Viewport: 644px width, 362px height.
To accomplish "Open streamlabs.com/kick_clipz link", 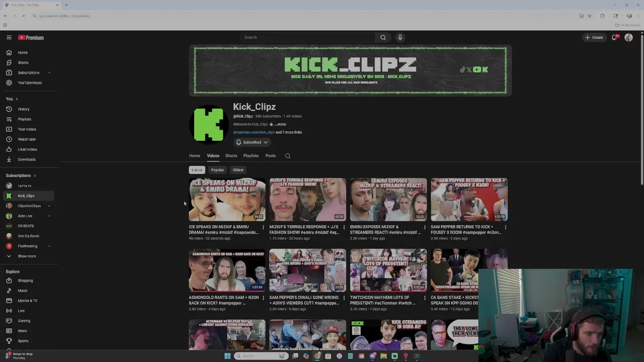I will 254,132.
